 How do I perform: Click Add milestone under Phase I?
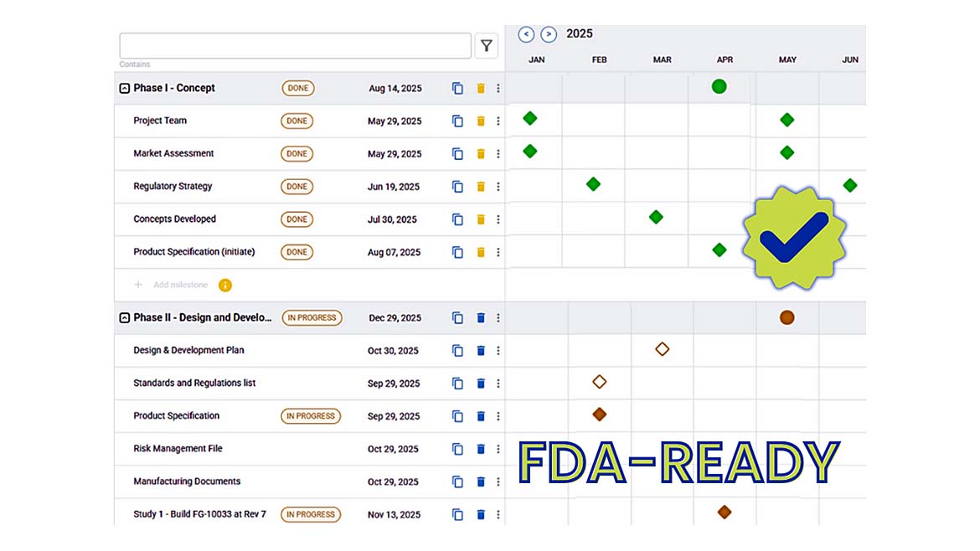180,285
